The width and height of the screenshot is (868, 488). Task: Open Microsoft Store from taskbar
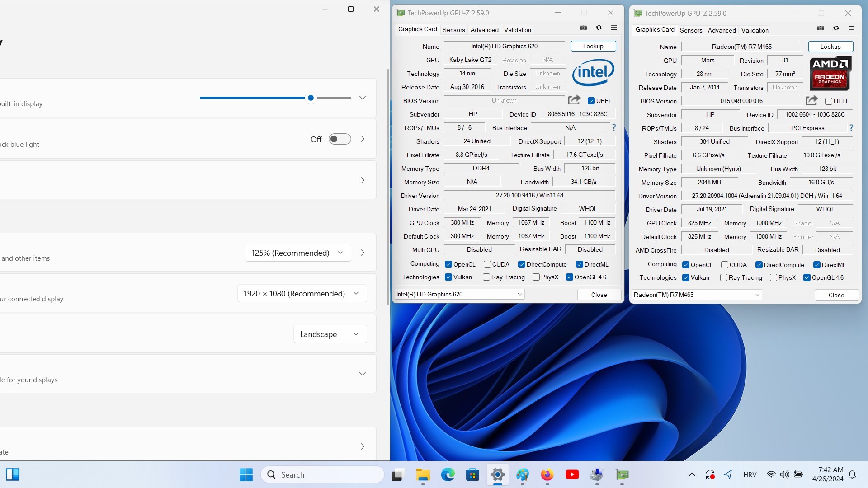[473, 474]
